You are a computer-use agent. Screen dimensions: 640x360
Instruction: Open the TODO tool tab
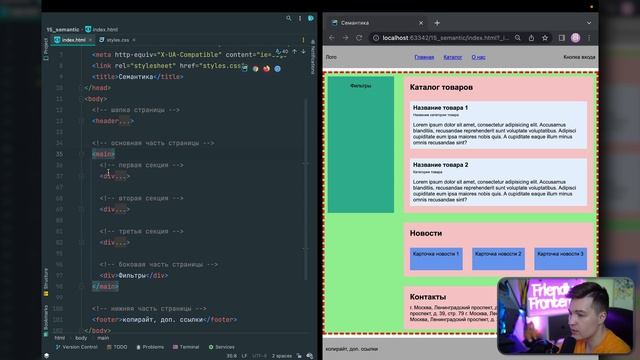point(117,347)
